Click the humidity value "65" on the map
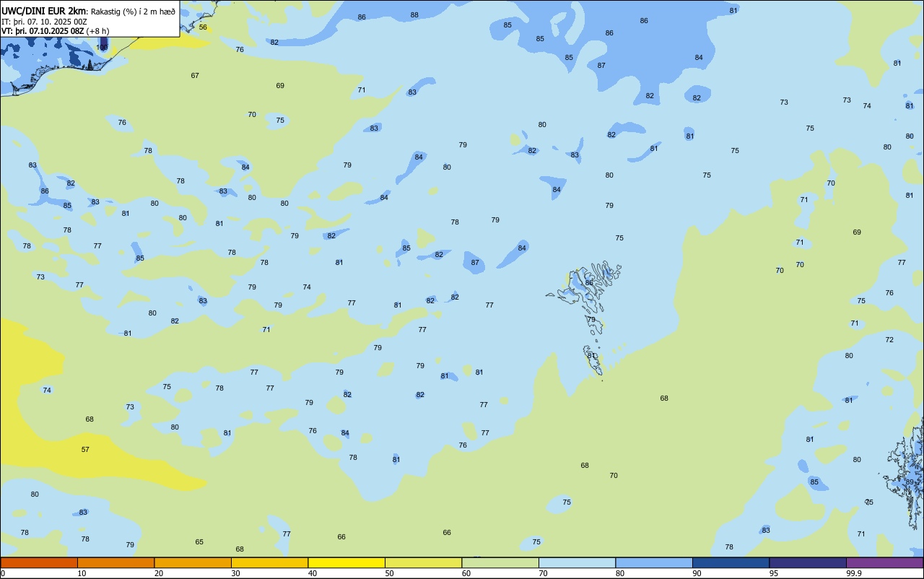This screenshot has height=579, width=924. click(199, 541)
